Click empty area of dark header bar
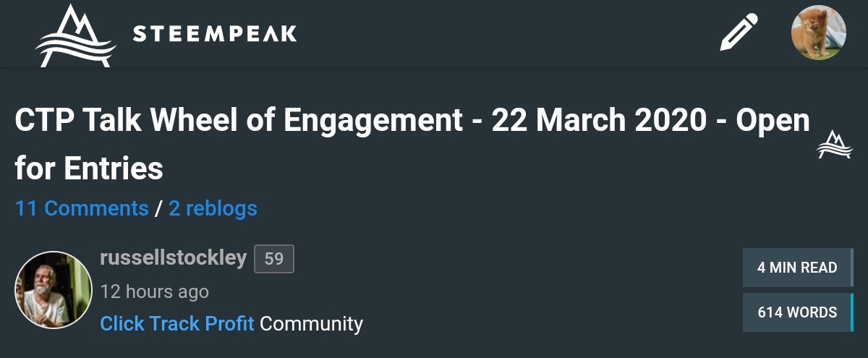The image size is (868, 358). 506,34
